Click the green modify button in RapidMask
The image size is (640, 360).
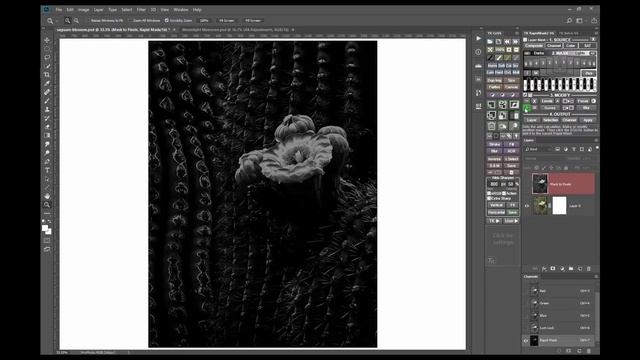[x=527, y=108]
